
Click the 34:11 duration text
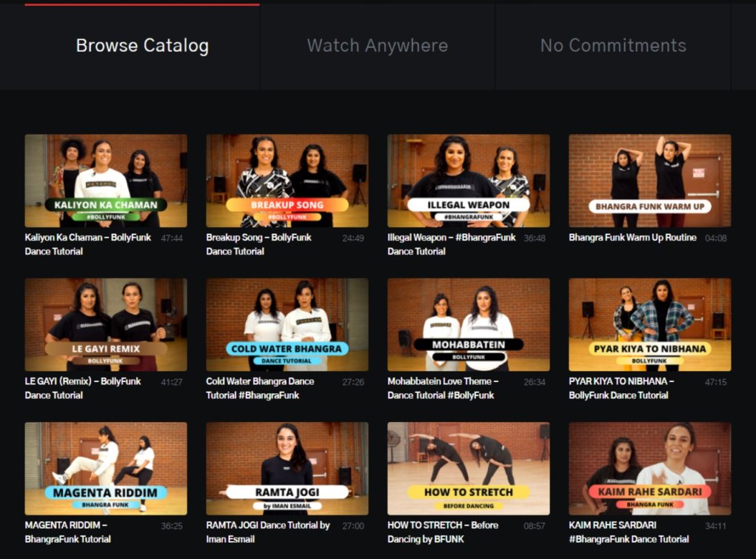(x=715, y=526)
